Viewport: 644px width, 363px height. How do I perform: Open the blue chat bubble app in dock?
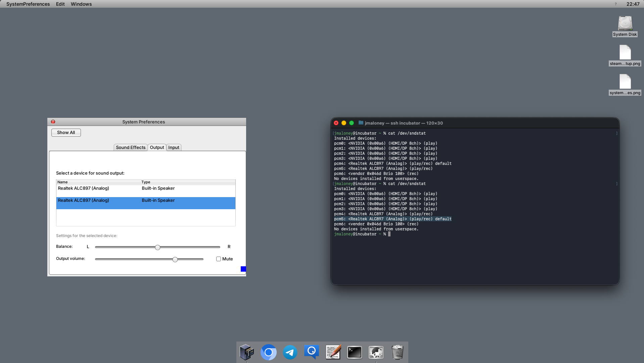[x=311, y=352]
